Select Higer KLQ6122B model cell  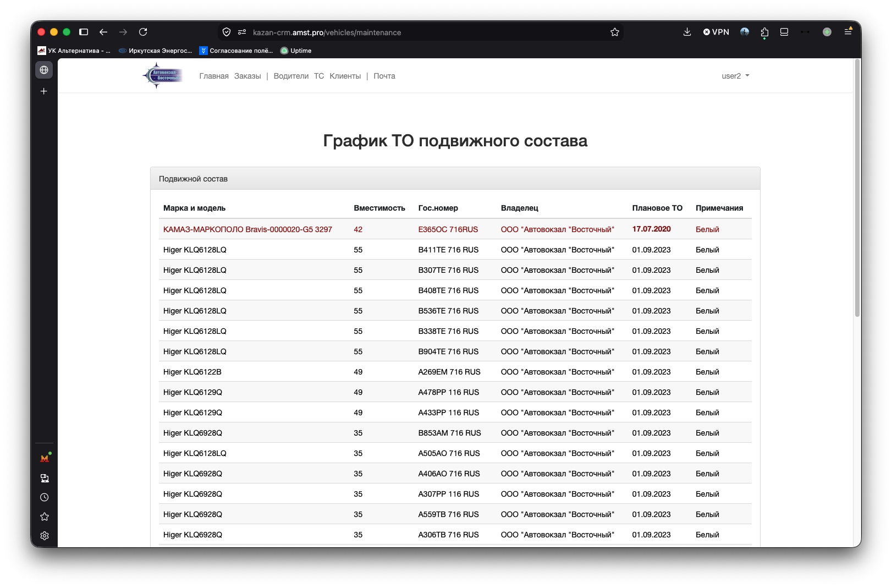coord(192,372)
